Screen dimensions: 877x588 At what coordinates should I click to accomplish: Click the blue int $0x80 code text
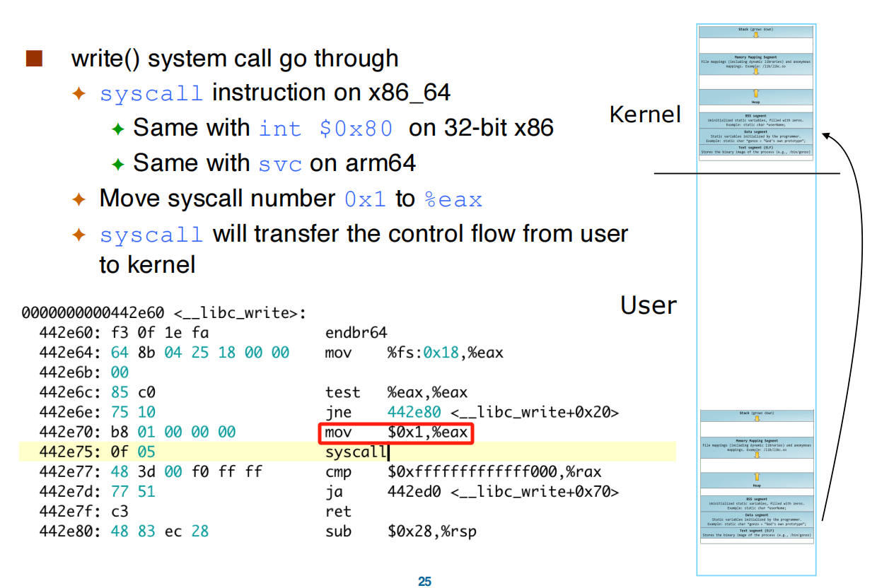point(325,129)
